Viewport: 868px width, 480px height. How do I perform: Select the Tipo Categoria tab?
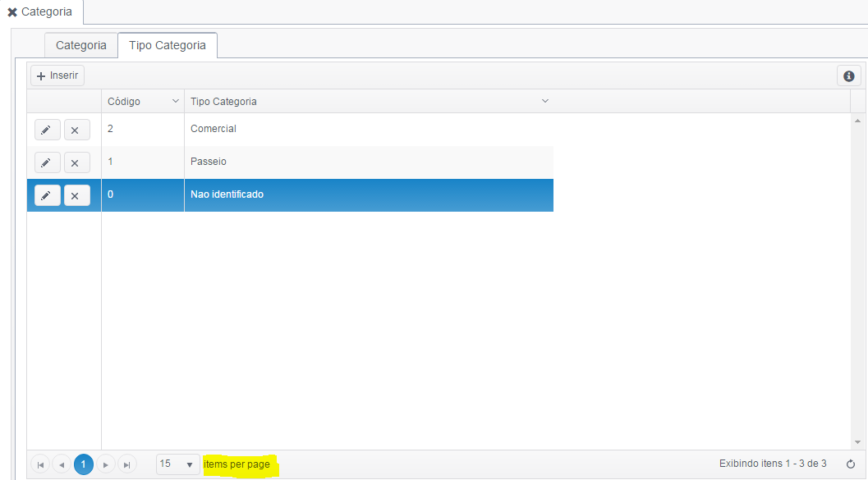168,45
